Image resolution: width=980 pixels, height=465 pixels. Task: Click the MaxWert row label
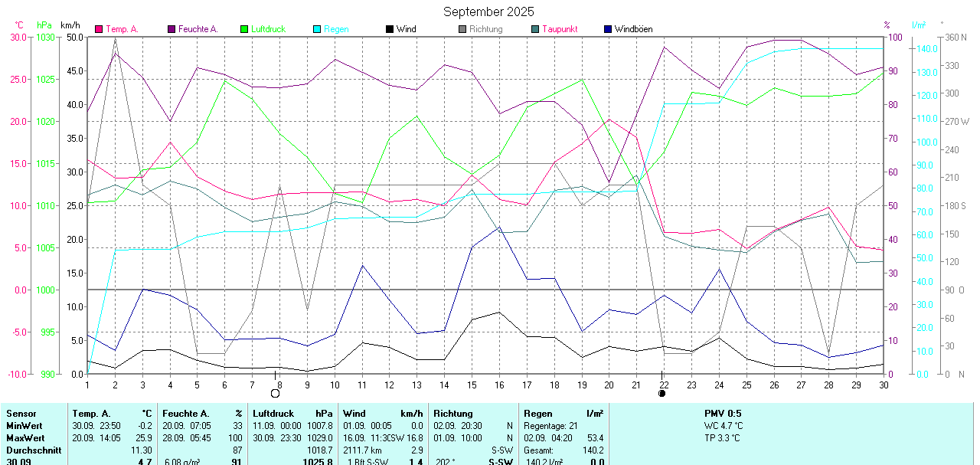26,438
